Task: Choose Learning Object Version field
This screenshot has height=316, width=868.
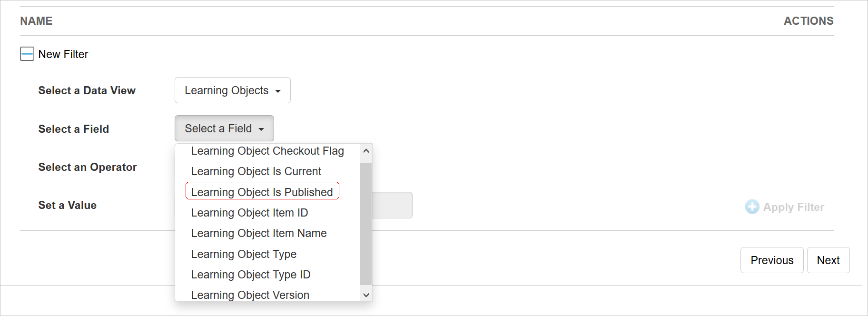Action: click(250, 295)
